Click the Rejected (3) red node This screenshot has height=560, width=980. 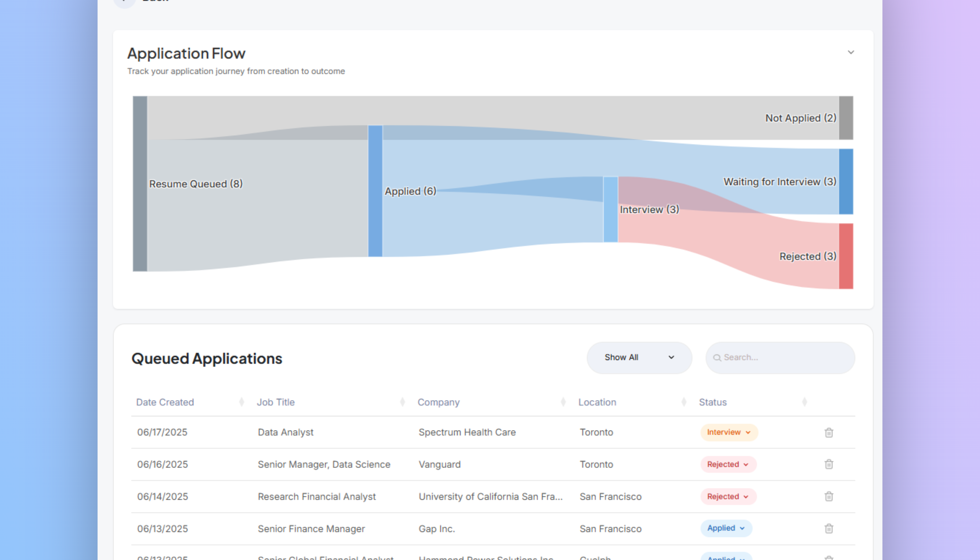click(846, 256)
